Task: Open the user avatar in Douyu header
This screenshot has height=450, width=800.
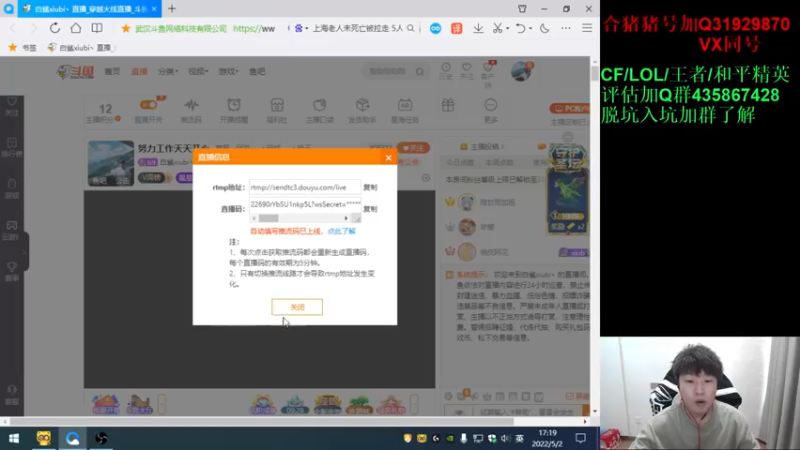Action: [x=521, y=71]
